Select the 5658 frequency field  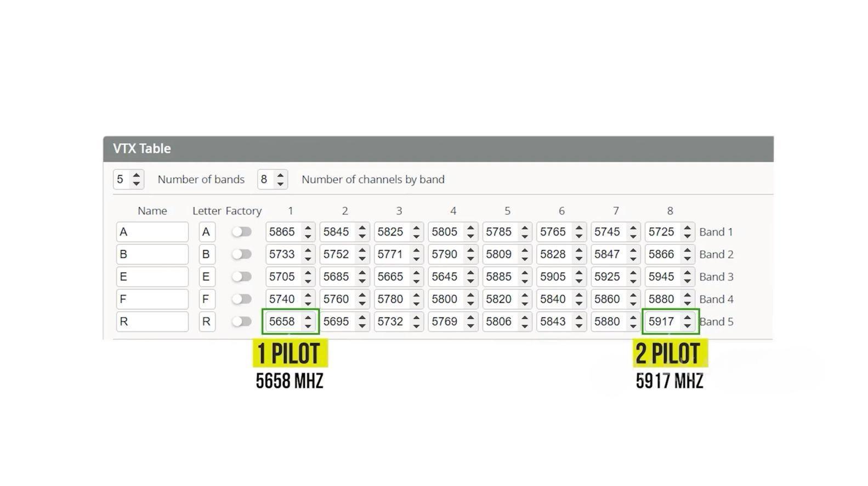(x=282, y=322)
